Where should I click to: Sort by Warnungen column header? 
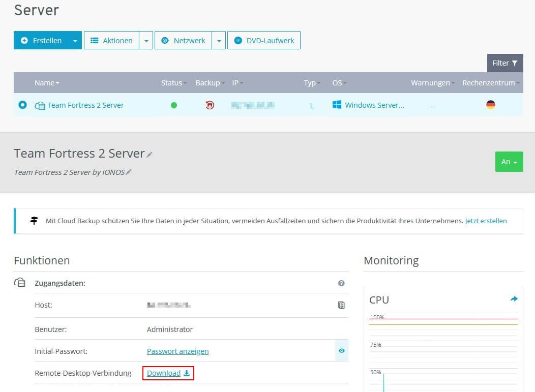[x=432, y=83]
